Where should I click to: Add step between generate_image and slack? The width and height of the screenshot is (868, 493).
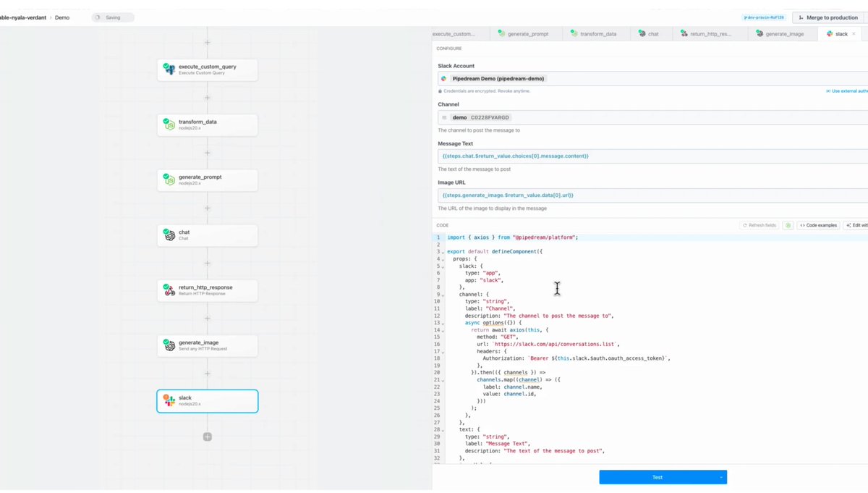pyautogui.click(x=208, y=374)
